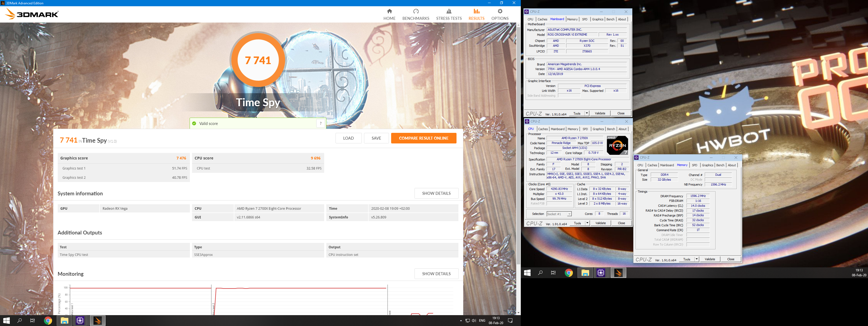Open Chrome from left taskbar
Viewport: 868px width, 326px height.
click(x=48, y=321)
